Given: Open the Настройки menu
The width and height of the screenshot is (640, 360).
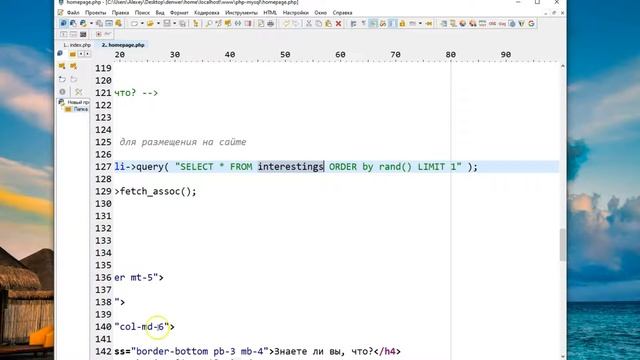Looking at the screenshot, I should coord(296,13).
